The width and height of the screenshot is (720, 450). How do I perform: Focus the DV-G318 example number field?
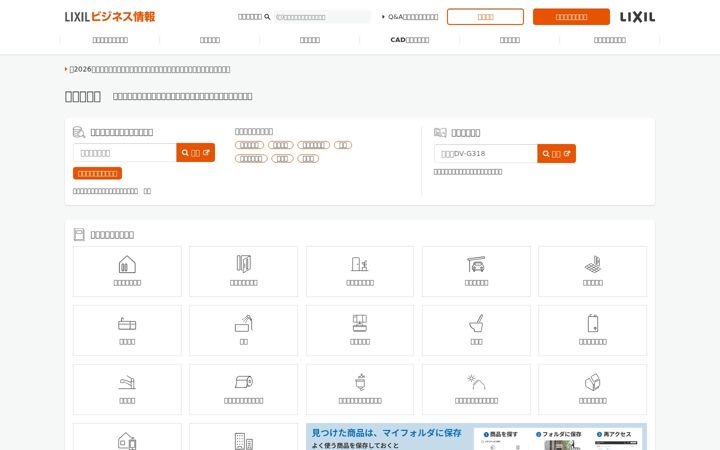(485, 153)
